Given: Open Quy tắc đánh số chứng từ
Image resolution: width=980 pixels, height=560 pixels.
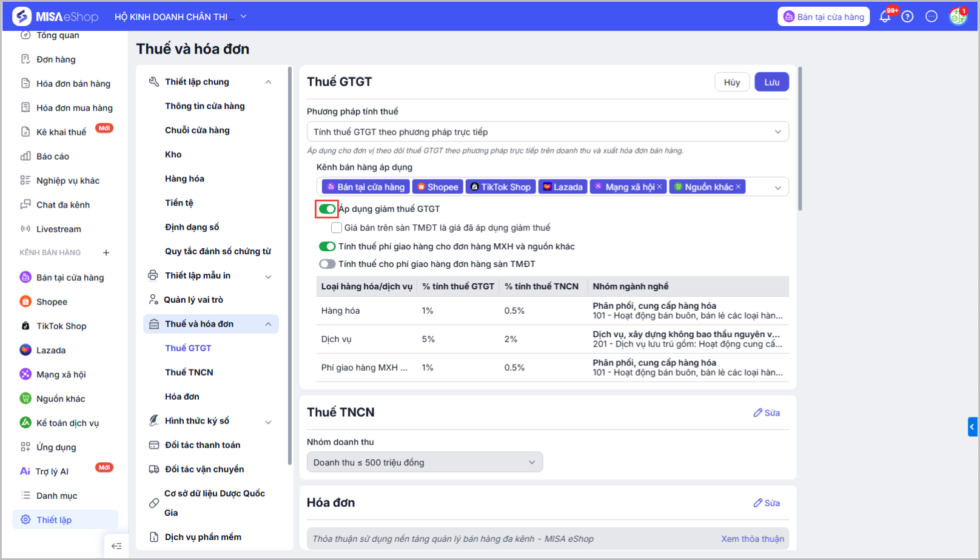Looking at the screenshot, I should tap(218, 251).
